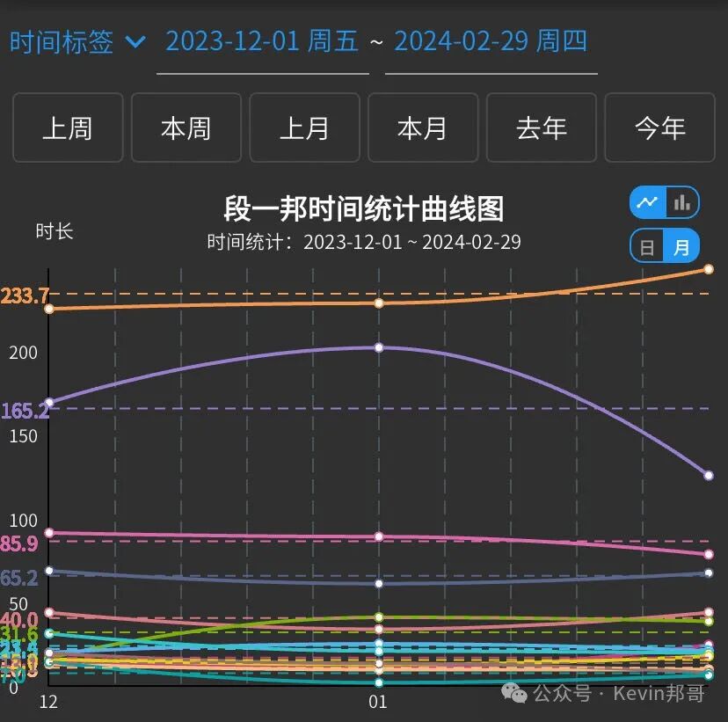Click chart title 段一邦时间统计曲线图
The image size is (728, 722).
364,208
